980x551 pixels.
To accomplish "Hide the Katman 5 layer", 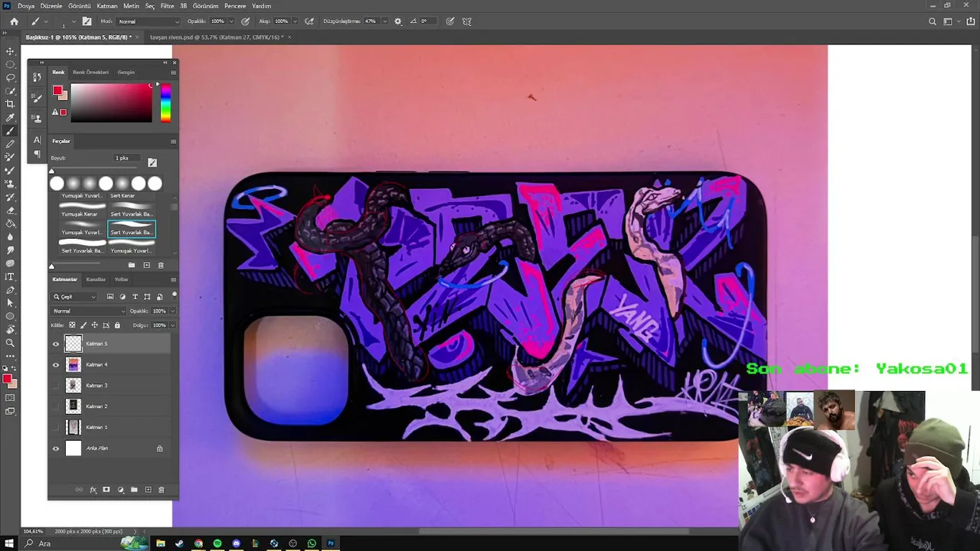I will click(x=55, y=344).
